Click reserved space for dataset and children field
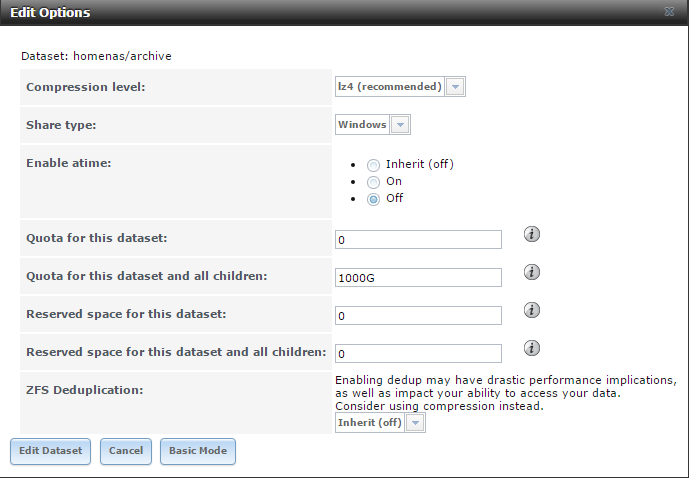This screenshot has height=478, width=689. click(x=418, y=354)
